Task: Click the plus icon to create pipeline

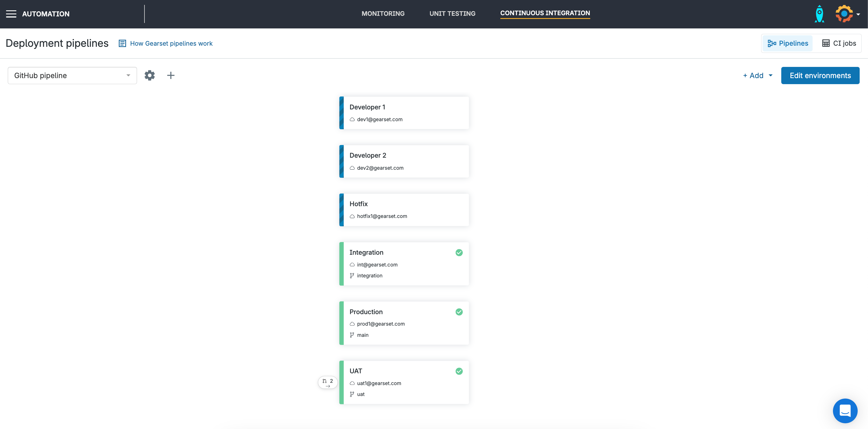Action: pyautogui.click(x=171, y=76)
